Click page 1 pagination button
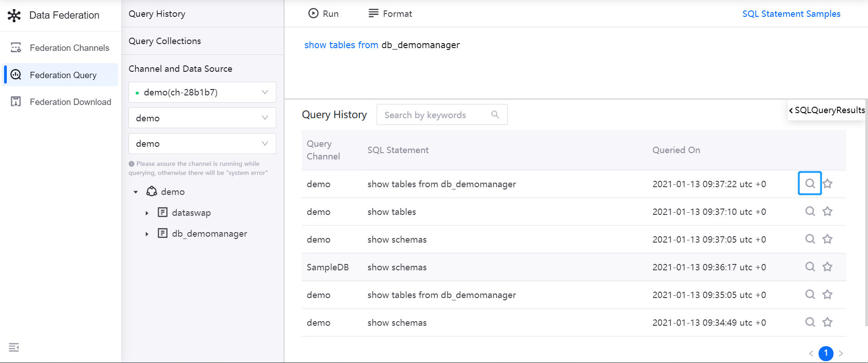The height and width of the screenshot is (363, 868). click(x=826, y=353)
